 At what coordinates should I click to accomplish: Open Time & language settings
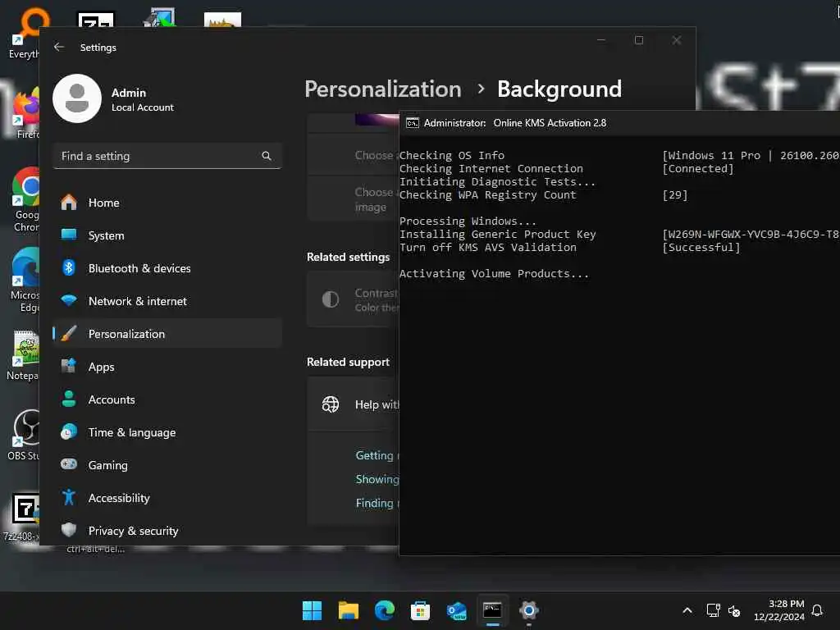[167, 432]
